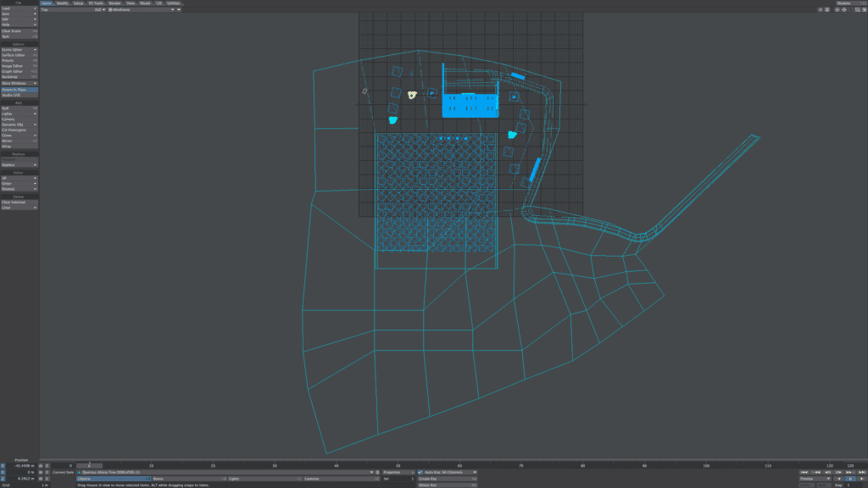Viewport: 868px width, 488px height.
Task: Select Cameras item mode button
Action: pos(339,479)
